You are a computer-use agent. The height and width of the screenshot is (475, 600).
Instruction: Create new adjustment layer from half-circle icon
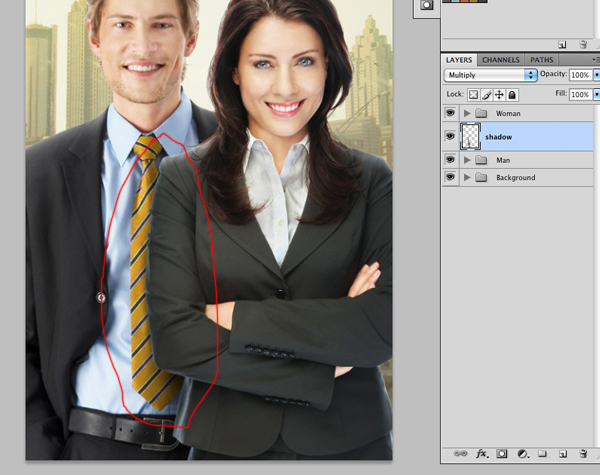[522, 454]
